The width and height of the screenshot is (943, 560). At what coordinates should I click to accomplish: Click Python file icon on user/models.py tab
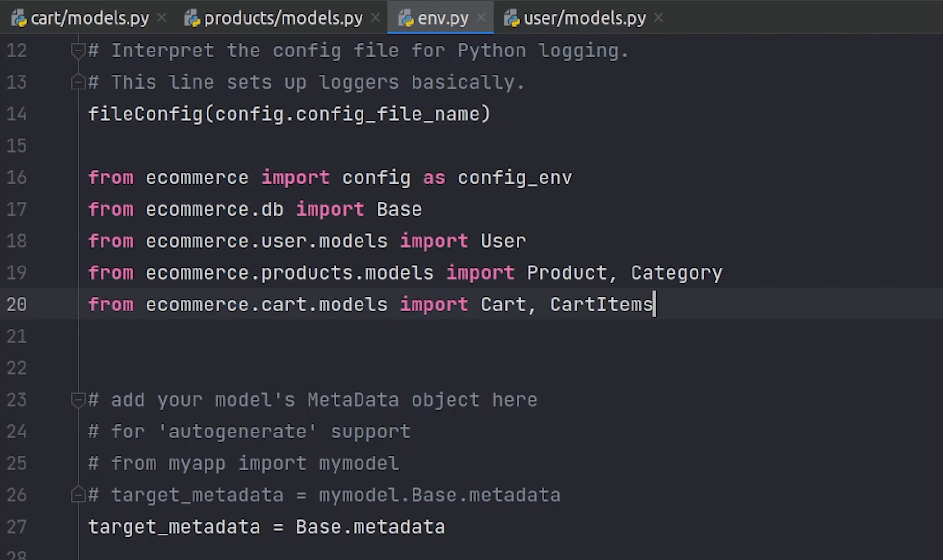click(512, 18)
